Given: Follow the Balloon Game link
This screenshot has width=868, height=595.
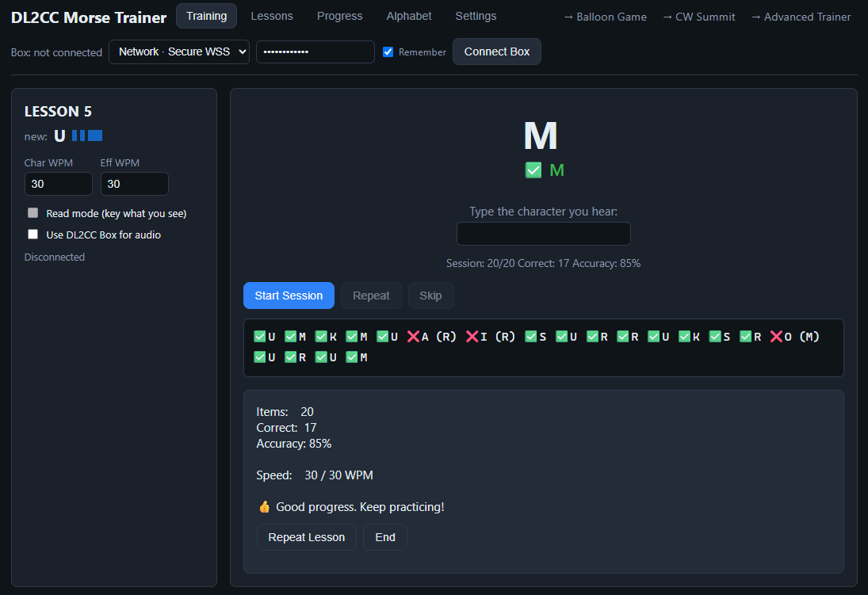Looking at the screenshot, I should [x=605, y=17].
